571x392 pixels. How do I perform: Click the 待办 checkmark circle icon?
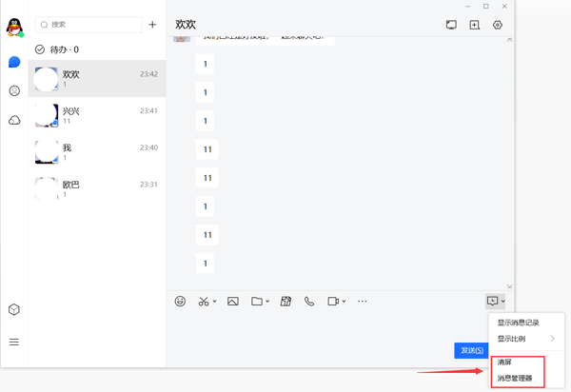coord(40,49)
